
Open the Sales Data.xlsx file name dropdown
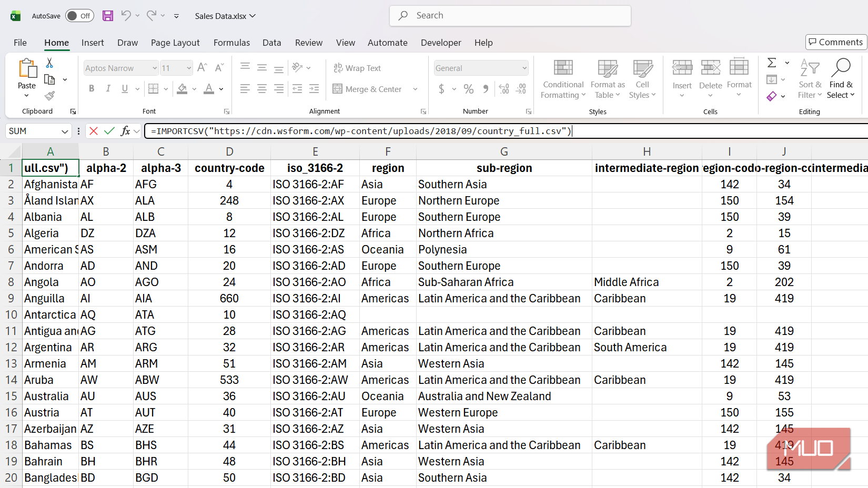click(225, 16)
